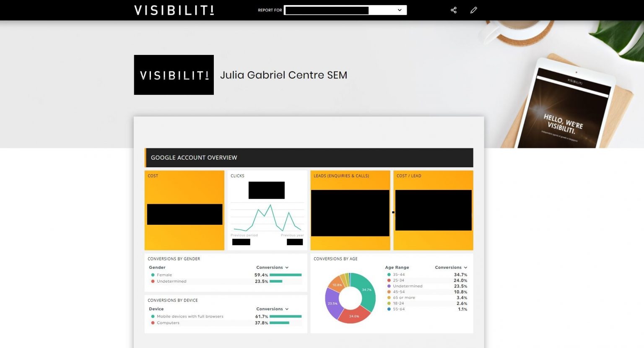644x348 pixels.
Task: Open the Report For dropdown
Action: pyautogui.click(x=345, y=10)
